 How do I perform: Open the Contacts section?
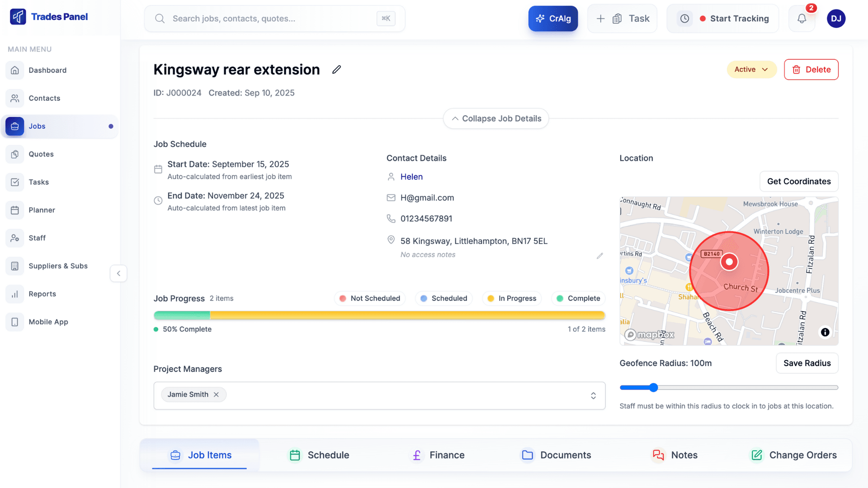44,98
